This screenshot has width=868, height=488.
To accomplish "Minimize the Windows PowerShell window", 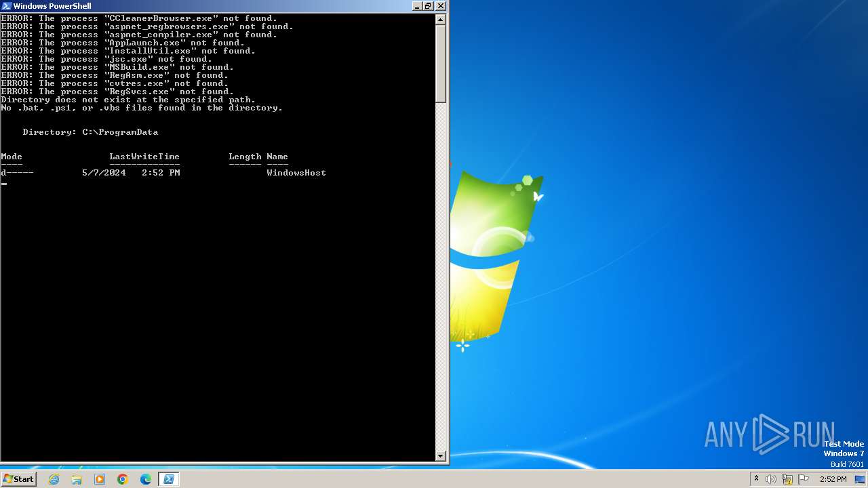I will pos(417,6).
